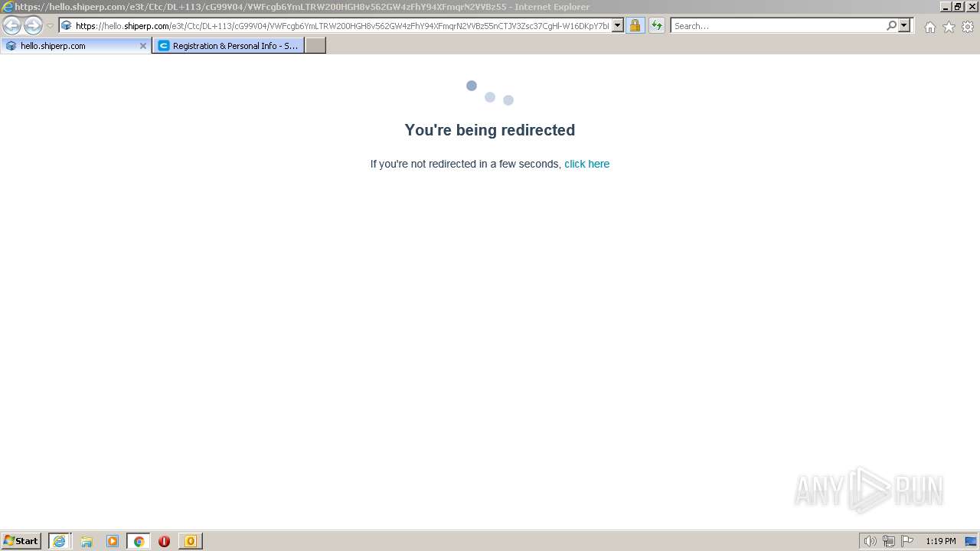Open the Outlook taskbar icon

pyautogui.click(x=190, y=541)
